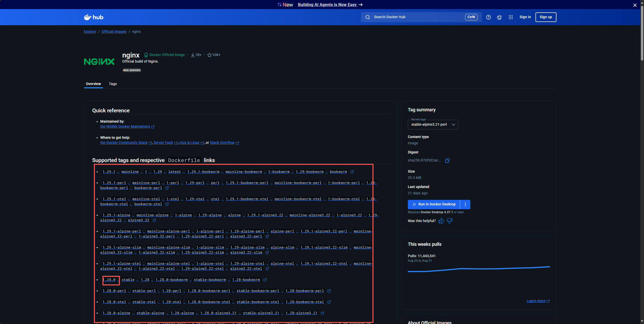644x324 pixels.
Task: Open Building AI Agents is Now Easy link
Action: pyautogui.click(x=330, y=5)
